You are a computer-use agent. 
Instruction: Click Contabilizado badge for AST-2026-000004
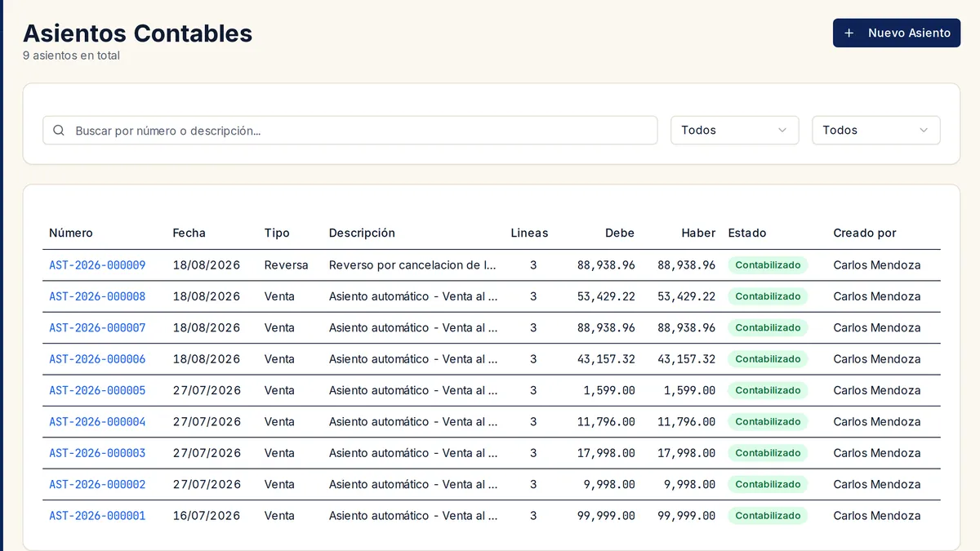click(x=768, y=422)
